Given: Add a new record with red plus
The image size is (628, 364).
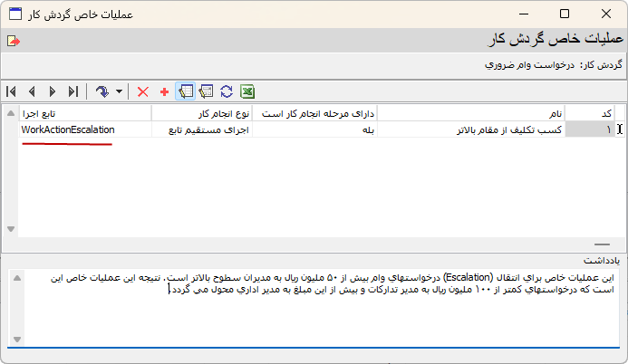Looking at the screenshot, I should click(x=164, y=91).
